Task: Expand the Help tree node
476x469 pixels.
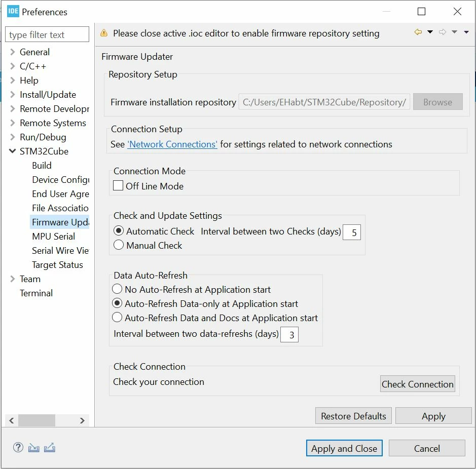Action: point(13,80)
